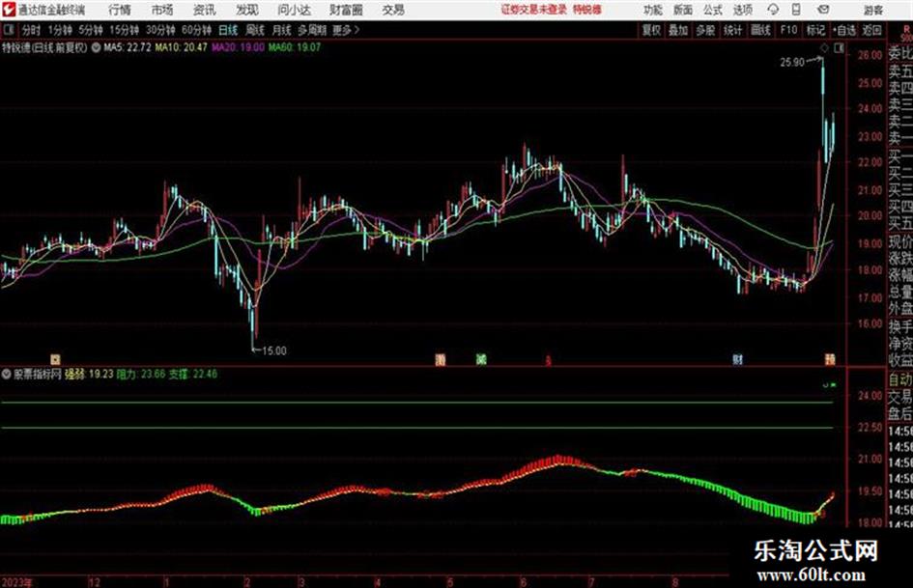Click the 15.00 low price label
913x588 pixels.
pos(273,351)
